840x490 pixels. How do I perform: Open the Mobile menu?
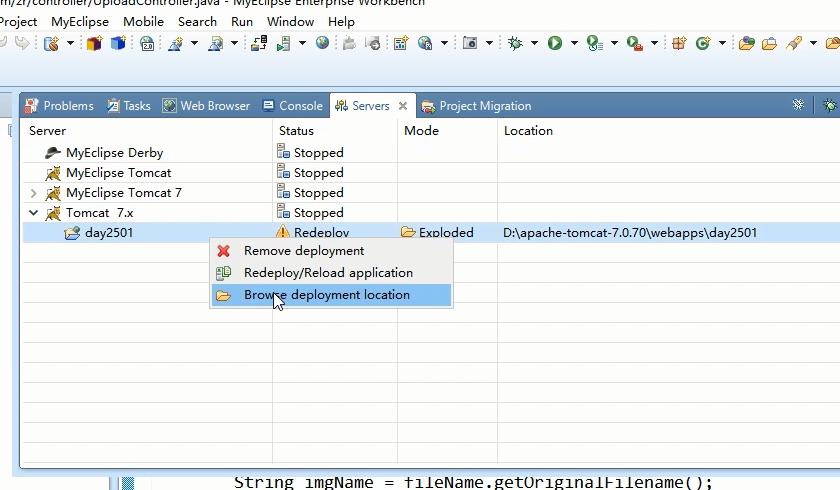coord(143,22)
